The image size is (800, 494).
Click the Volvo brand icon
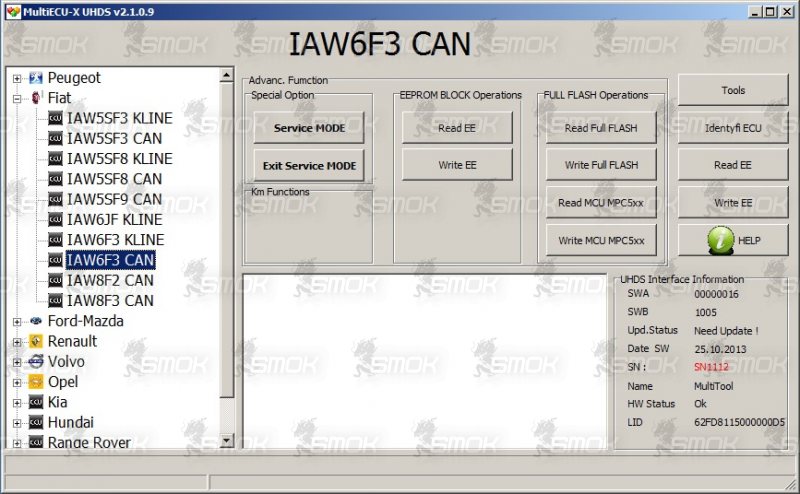[36, 362]
